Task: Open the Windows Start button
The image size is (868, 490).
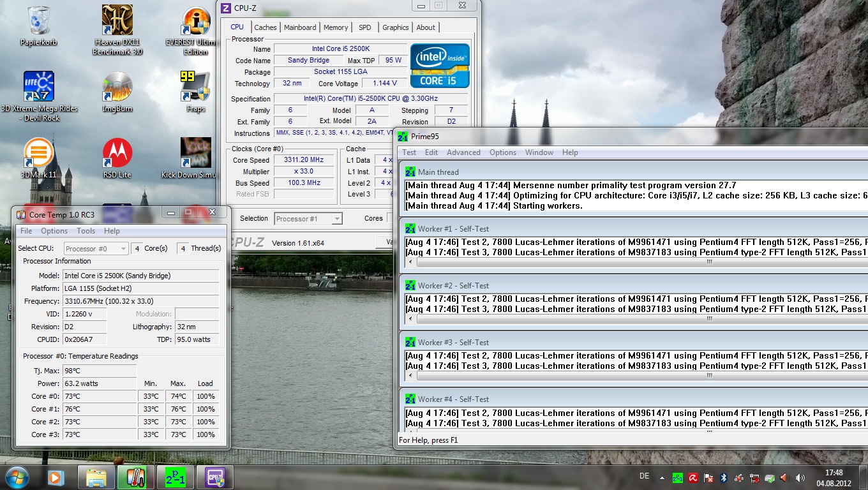Action: point(17,477)
